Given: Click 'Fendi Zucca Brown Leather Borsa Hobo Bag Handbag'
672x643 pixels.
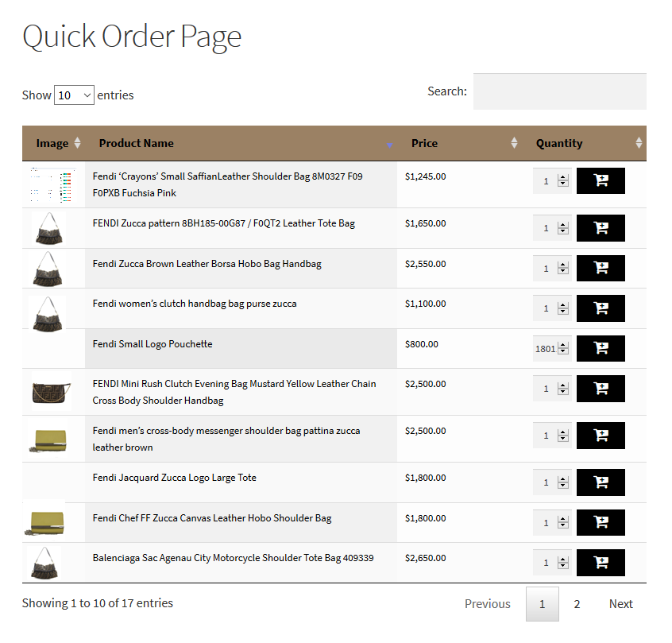Looking at the screenshot, I should [x=207, y=264].
